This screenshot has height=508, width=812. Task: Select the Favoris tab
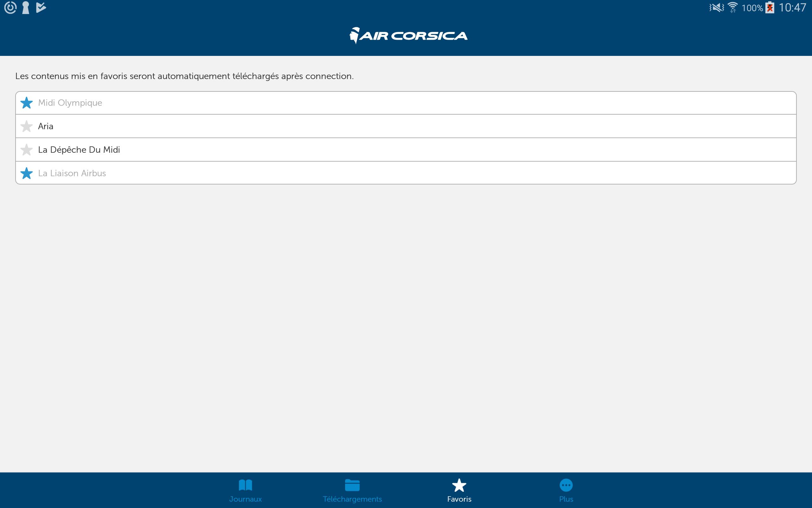(459, 491)
